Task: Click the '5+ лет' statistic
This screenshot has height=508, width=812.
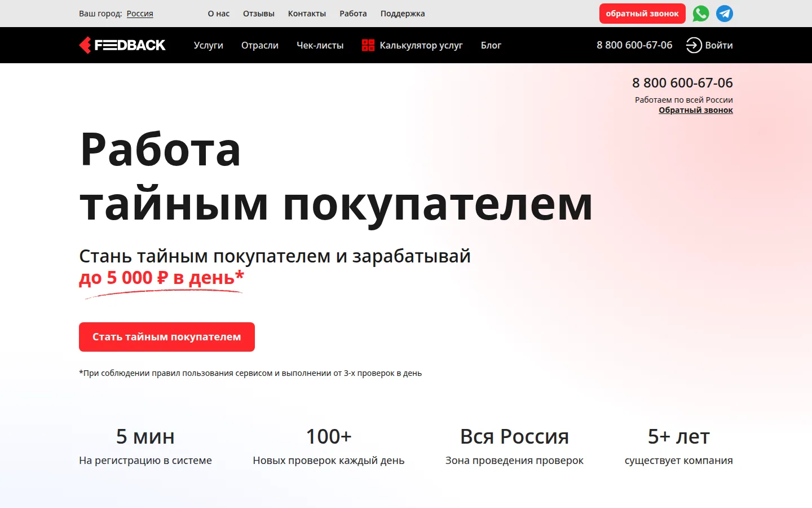Action: (679, 436)
